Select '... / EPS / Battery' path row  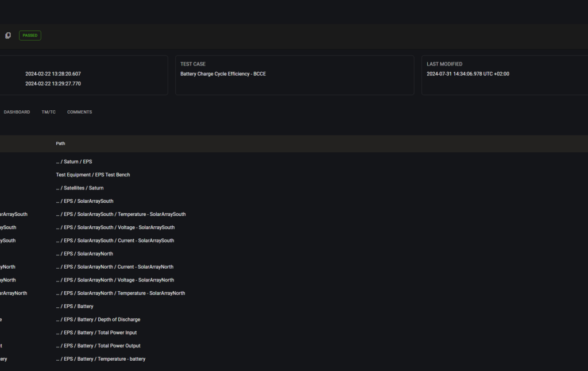tap(294, 306)
